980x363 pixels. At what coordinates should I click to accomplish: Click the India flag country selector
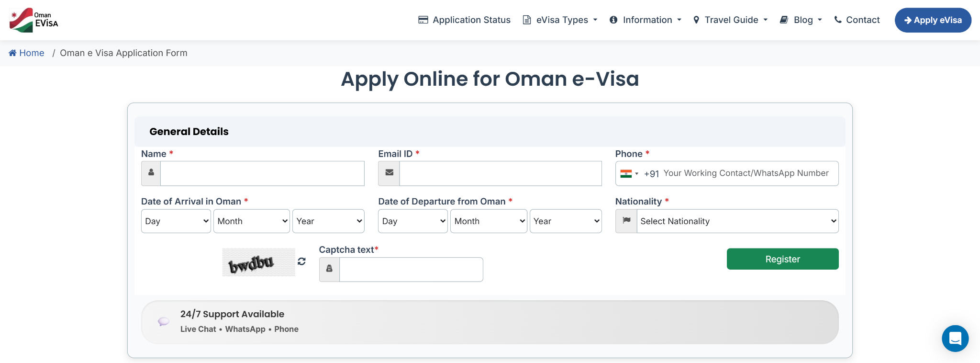[x=629, y=174]
